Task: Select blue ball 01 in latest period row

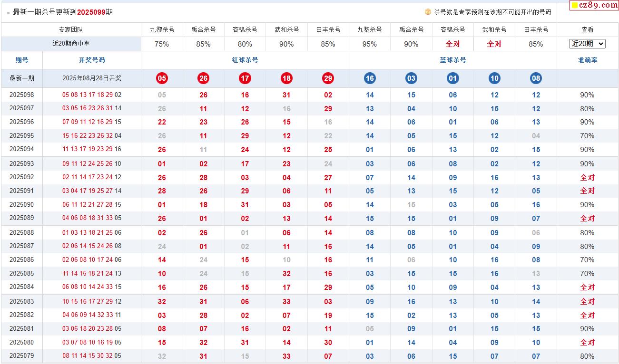Action: (x=453, y=78)
